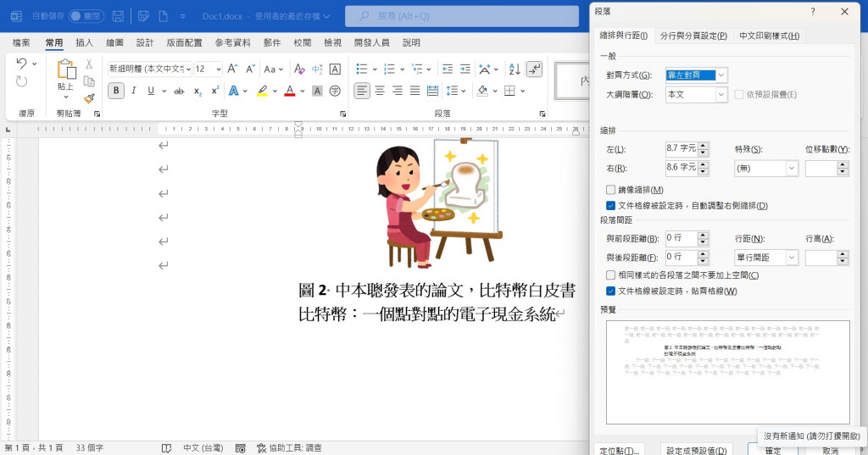
Task: Switch to Line and Page Breaks tab
Action: click(693, 36)
